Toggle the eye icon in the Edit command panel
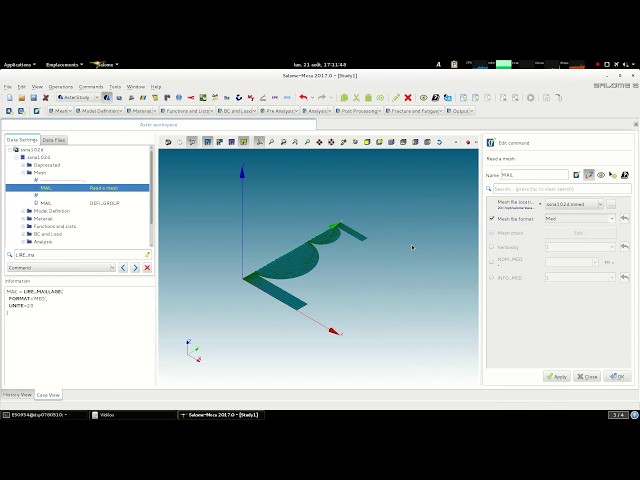Screen dimensions: 640x480 (601, 175)
